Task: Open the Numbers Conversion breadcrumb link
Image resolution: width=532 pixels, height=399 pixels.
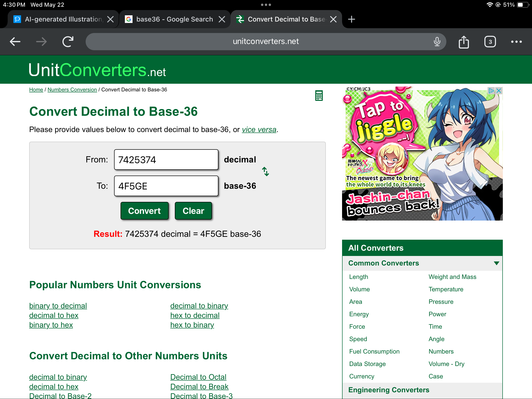Action: click(72, 90)
